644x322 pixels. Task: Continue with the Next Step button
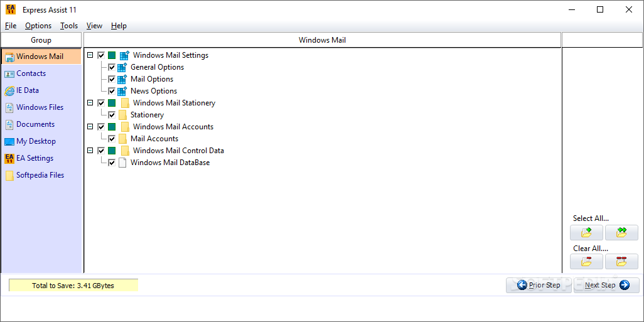pyautogui.click(x=606, y=285)
